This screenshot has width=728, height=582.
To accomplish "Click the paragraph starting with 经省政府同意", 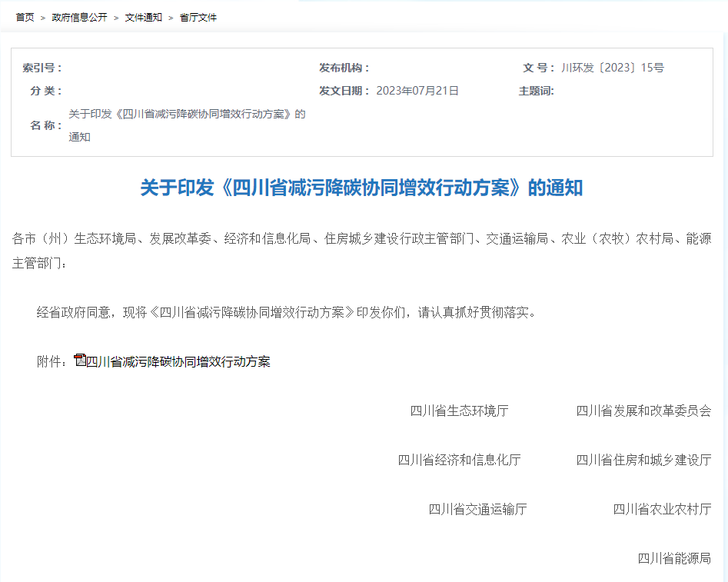I will (286, 312).
